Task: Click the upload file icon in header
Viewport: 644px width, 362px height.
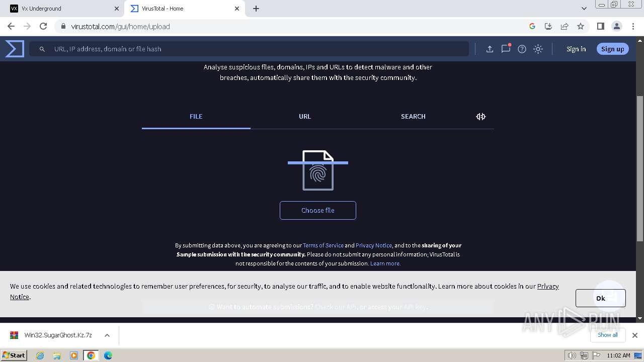Action: click(490, 49)
